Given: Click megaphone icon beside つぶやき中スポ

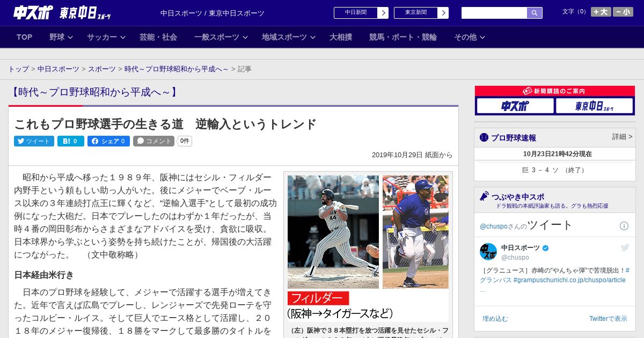Looking at the screenshot, I should [x=484, y=196].
